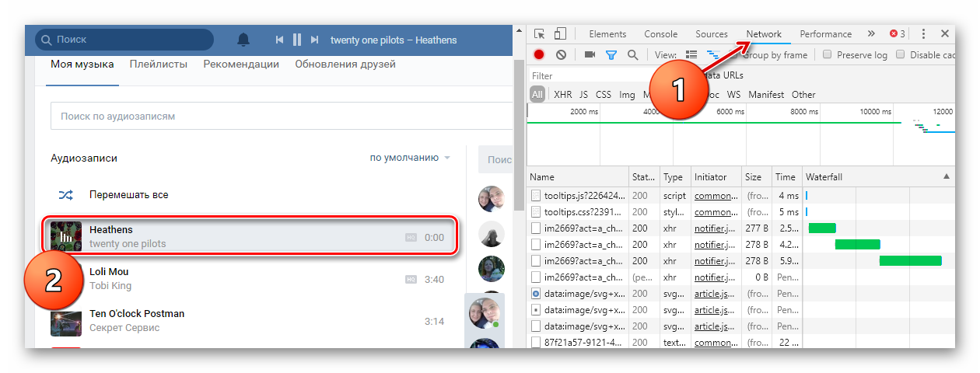Filter requests by JS type

click(x=583, y=95)
